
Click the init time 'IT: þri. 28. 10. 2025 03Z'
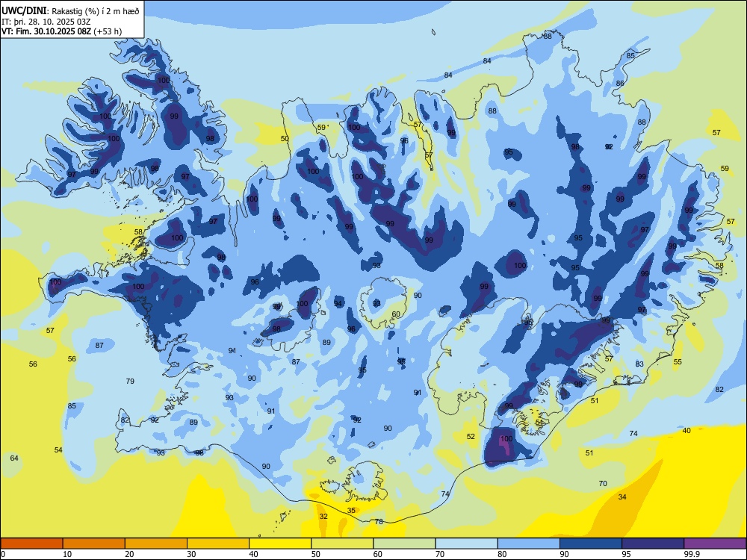pos(46,22)
